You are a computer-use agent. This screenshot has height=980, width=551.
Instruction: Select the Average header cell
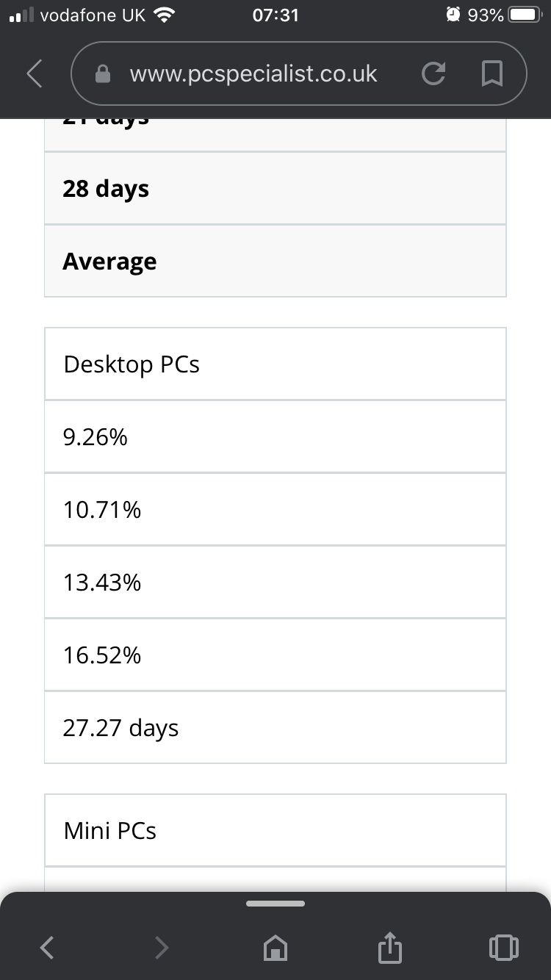coord(275,261)
